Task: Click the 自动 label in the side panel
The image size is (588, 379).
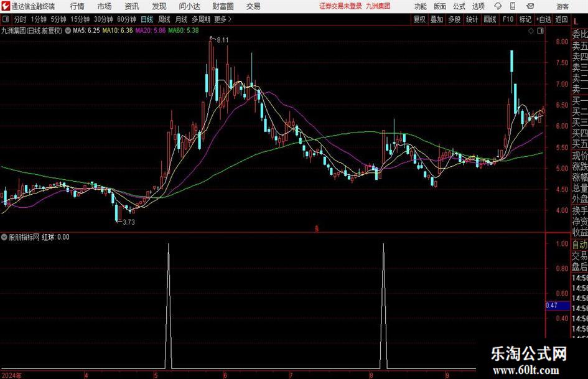Action: 580,245
